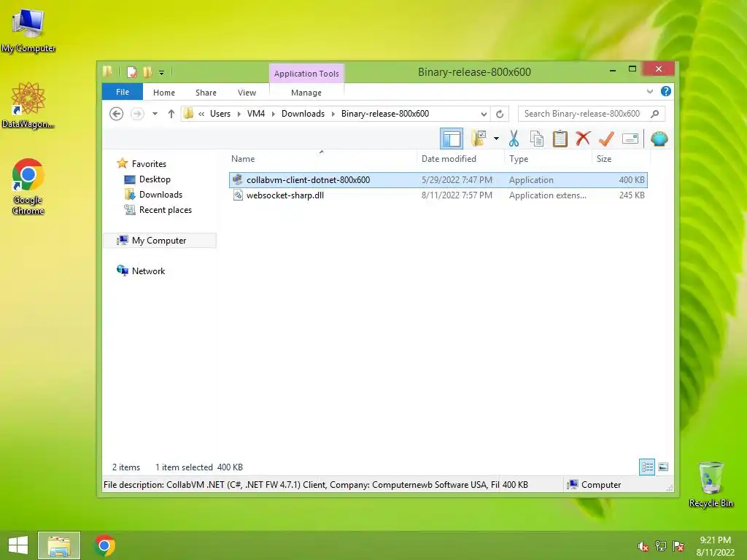Image resolution: width=747 pixels, height=560 pixels.
Task: Toggle the navigation pane layout button
Action: coord(451,139)
